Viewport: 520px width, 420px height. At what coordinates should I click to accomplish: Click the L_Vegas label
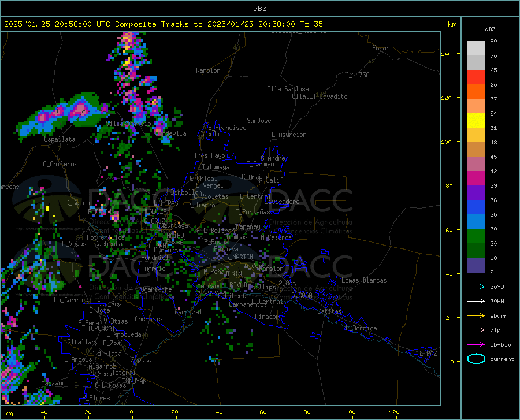tap(74, 244)
